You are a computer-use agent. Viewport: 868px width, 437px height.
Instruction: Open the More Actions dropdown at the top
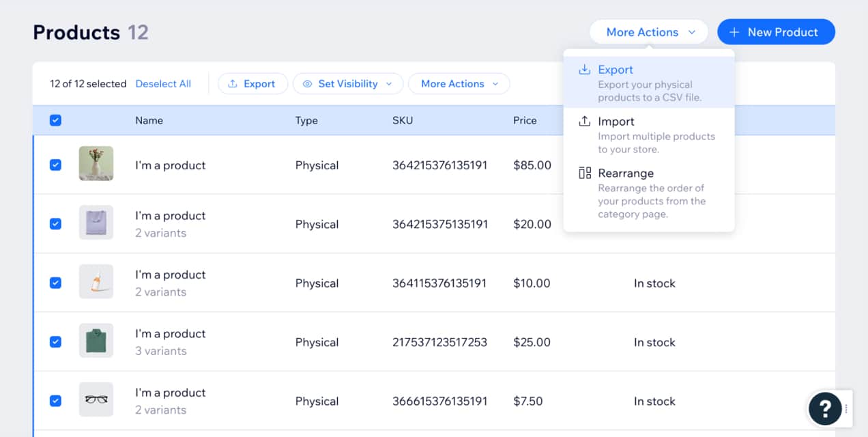pyautogui.click(x=647, y=31)
